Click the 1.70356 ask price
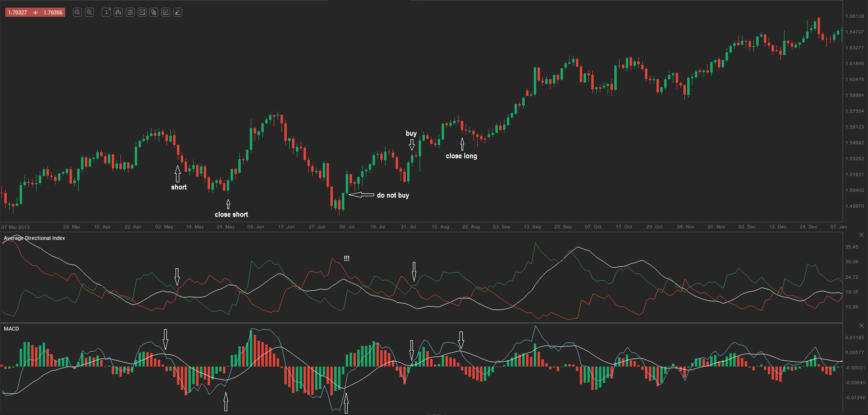 [x=53, y=12]
